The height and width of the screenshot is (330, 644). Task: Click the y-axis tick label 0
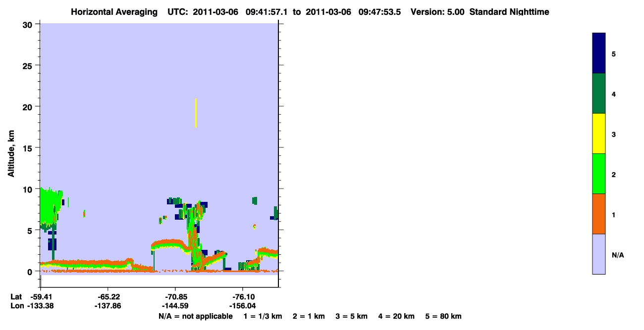31,272
